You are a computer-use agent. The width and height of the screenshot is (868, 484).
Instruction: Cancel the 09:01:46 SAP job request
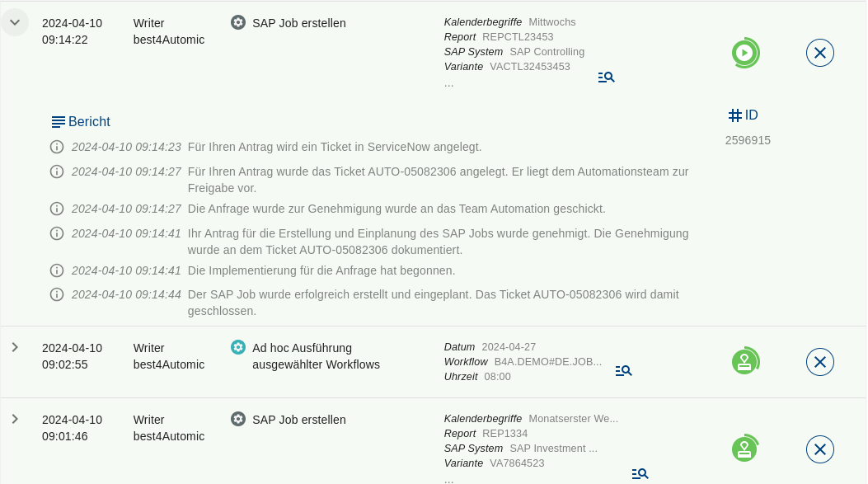click(819, 449)
